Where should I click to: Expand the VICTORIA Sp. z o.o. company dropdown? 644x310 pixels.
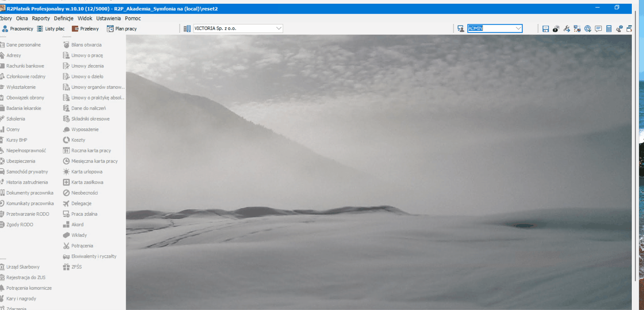coord(279,28)
